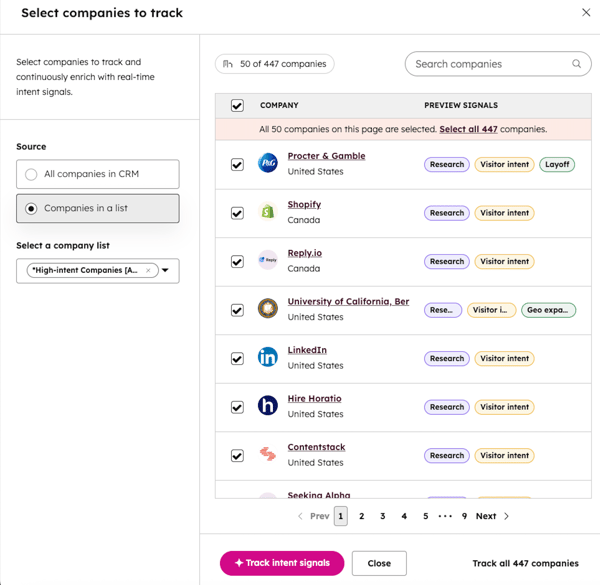600x585 pixels.
Task: Click the University of California seal icon
Action: (267, 309)
